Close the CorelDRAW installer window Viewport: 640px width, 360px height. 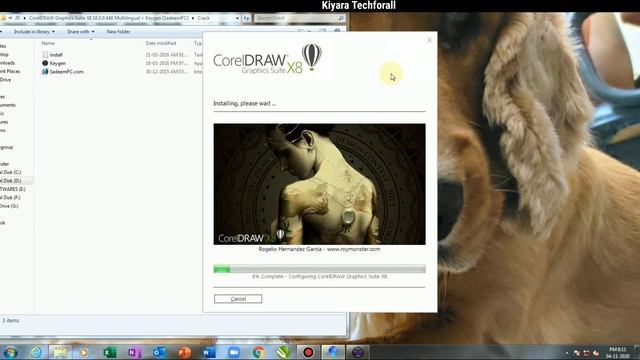pyautogui.click(x=429, y=40)
